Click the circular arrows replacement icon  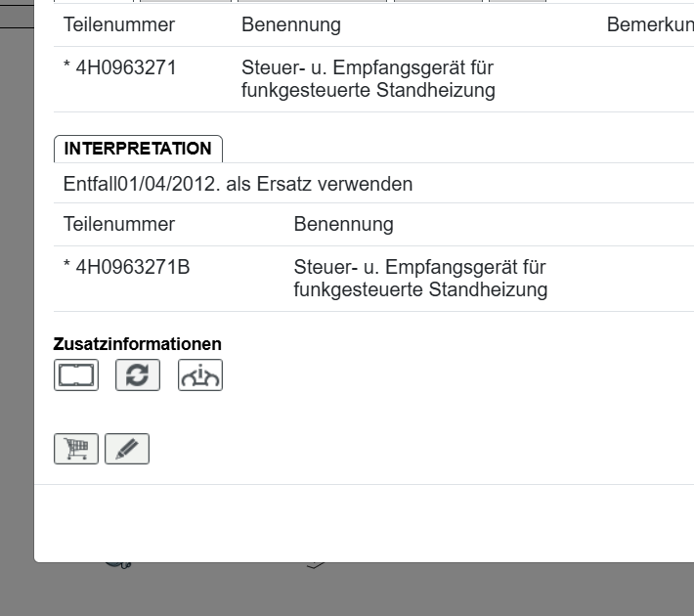138,375
